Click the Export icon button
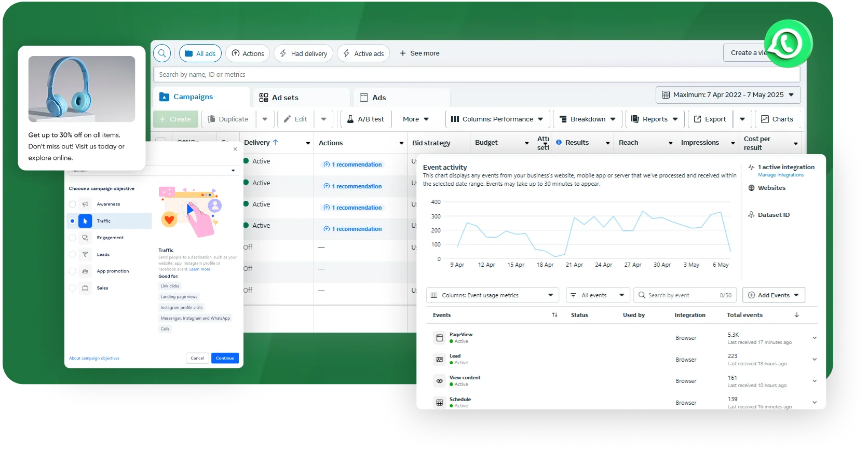Screen dimensions: 868x453 point(698,119)
